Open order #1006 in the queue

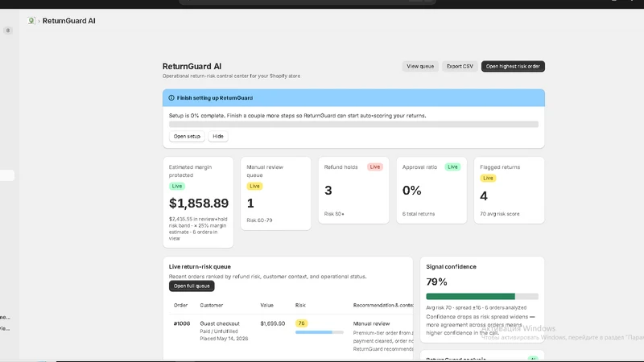pos(182,323)
